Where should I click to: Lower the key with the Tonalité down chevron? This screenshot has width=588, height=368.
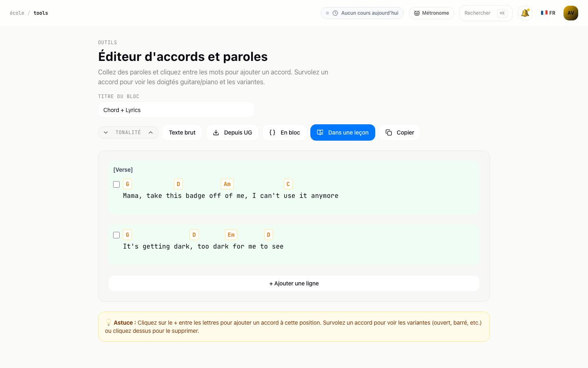[106, 132]
